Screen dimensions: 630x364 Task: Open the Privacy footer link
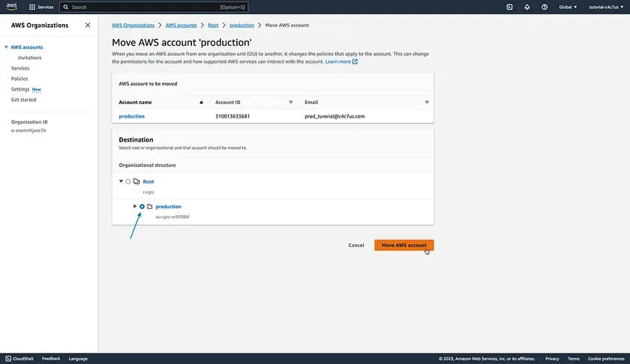click(552, 359)
